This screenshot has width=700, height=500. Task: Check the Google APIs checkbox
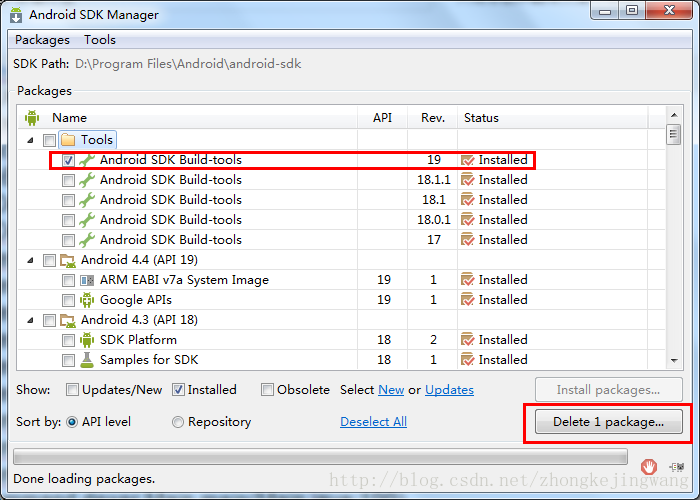[68, 300]
